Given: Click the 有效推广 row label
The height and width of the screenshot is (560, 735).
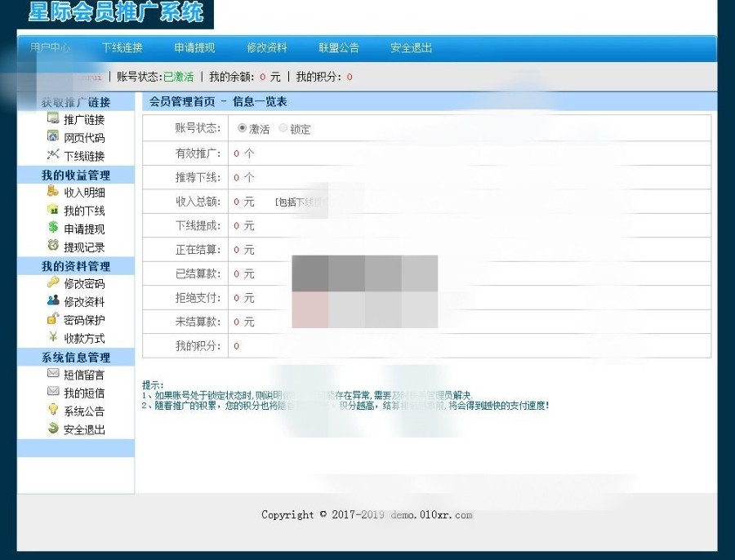Looking at the screenshot, I should 198,153.
